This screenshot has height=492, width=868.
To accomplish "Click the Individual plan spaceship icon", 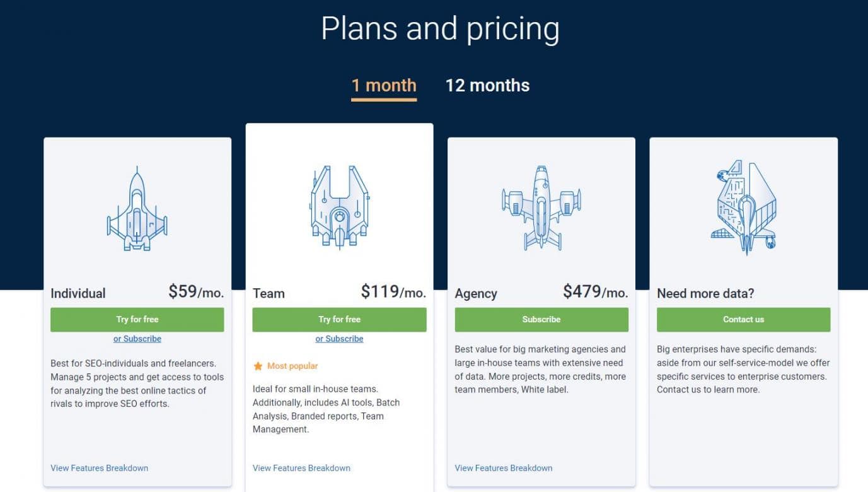I will point(137,209).
